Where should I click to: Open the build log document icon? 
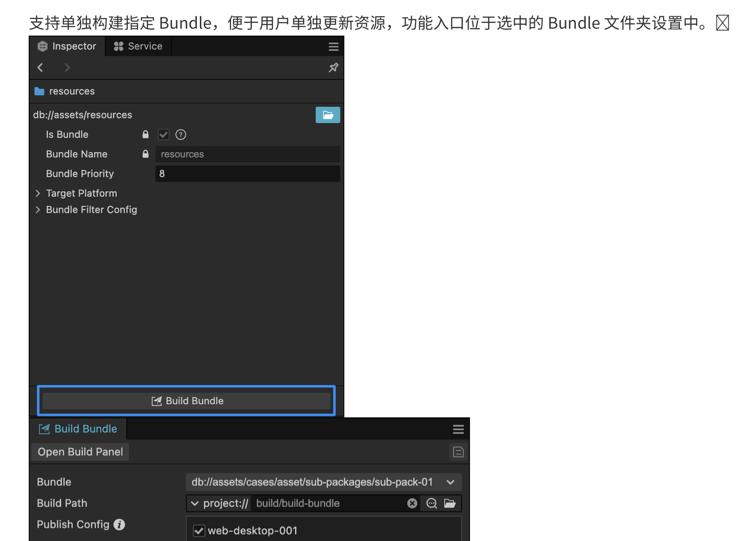pyautogui.click(x=458, y=452)
